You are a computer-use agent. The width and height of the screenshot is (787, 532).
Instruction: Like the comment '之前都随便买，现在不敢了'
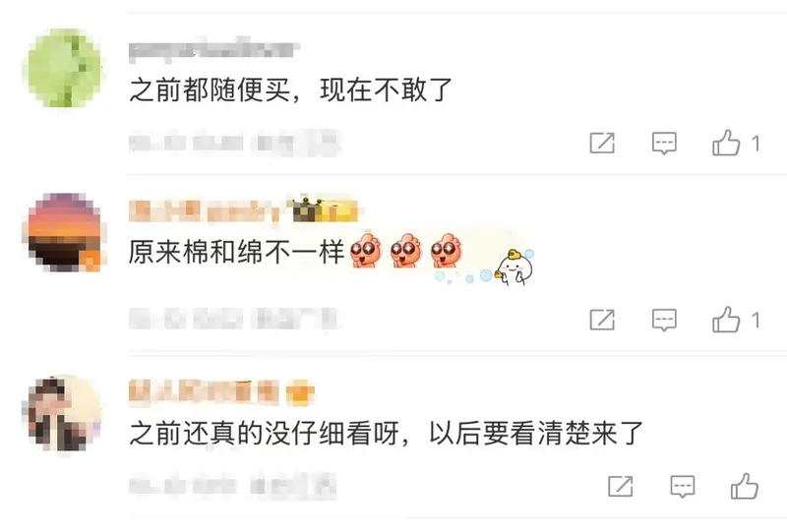[x=726, y=143]
